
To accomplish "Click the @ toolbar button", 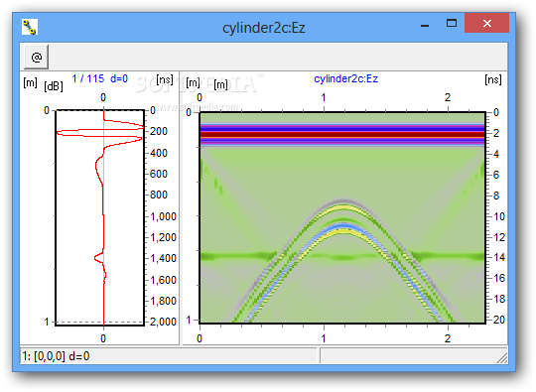I will click(x=37, y=57).
